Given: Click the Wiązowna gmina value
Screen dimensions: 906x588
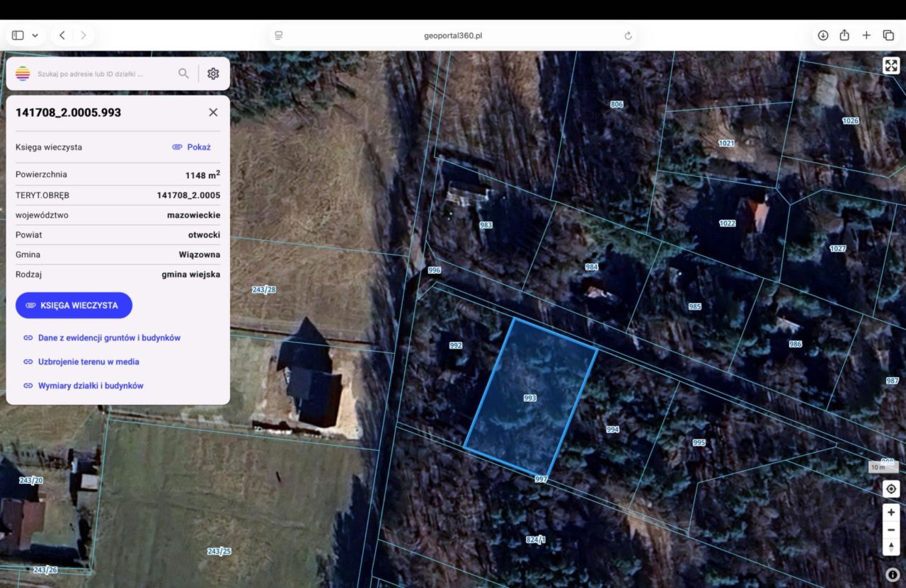Looking at the screenshot, I should pyautogui.click(x=200, y=255).
